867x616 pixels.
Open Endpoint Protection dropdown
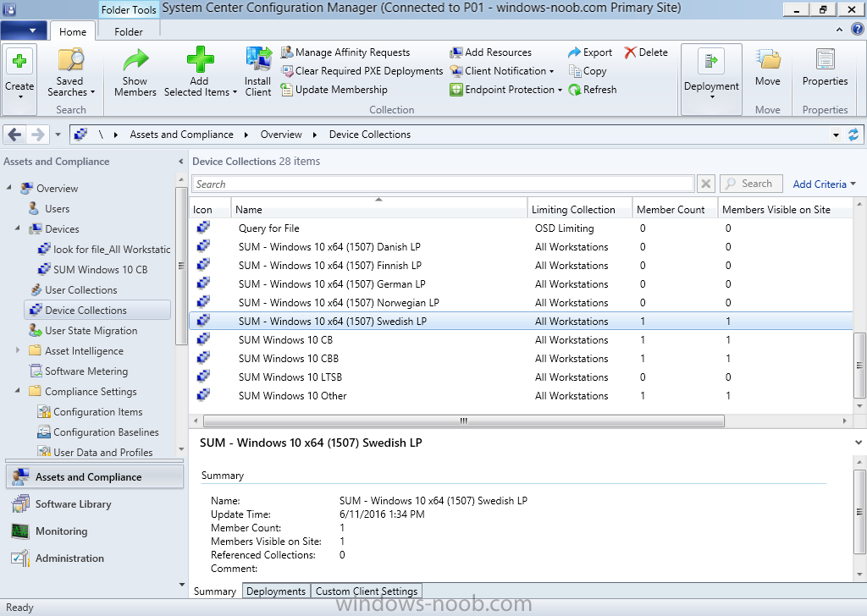coord(506,90)
